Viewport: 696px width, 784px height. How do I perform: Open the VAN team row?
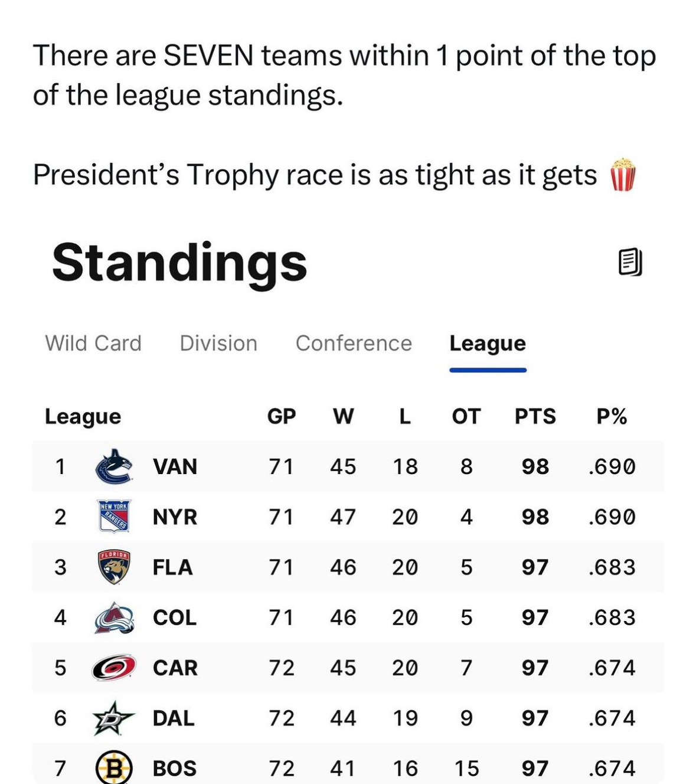click(x=348, y=466)
